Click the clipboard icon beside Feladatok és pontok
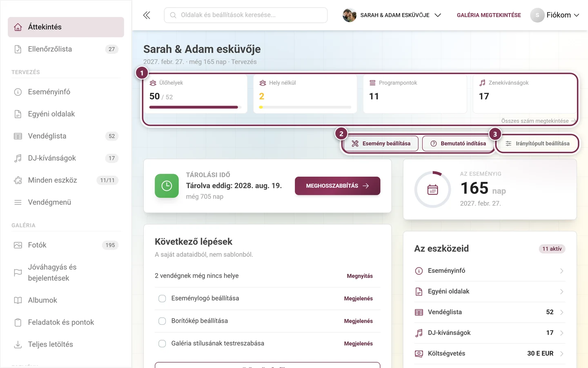 click(18, 323)
